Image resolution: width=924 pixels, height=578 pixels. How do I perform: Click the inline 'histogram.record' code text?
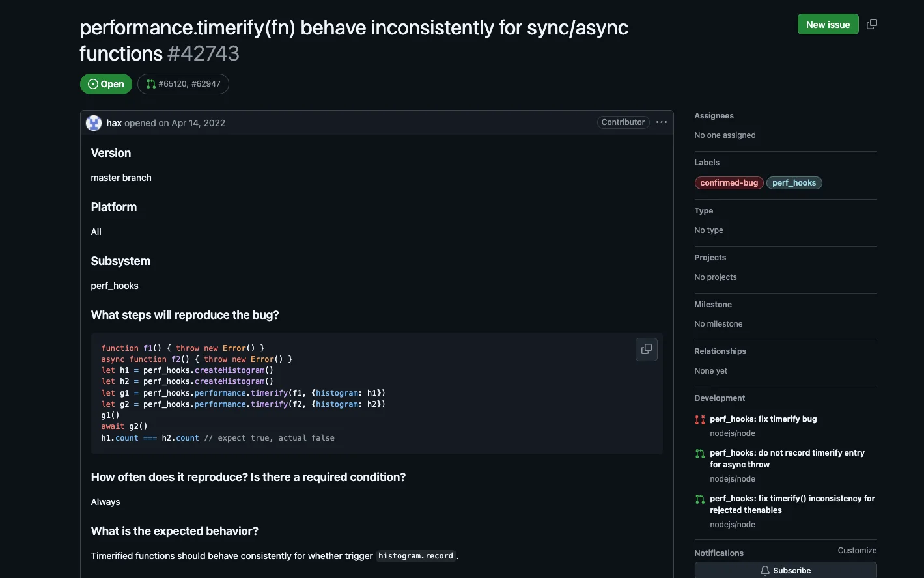415,556
